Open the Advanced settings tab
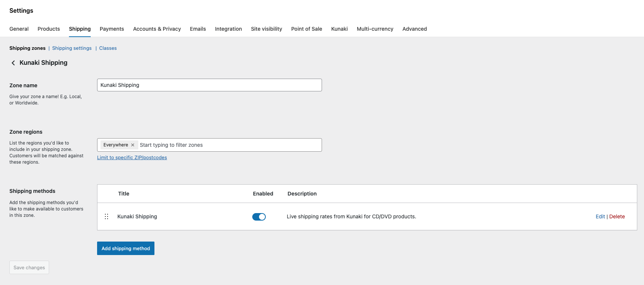Viewport: 644px width, 285px height. 415,29
